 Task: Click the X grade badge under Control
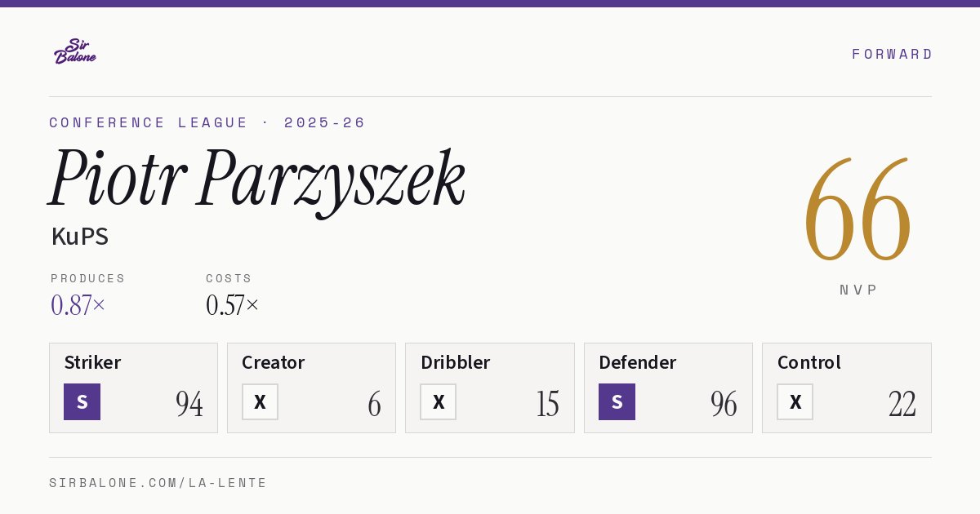pyautogui.click(x=795, y=402)
